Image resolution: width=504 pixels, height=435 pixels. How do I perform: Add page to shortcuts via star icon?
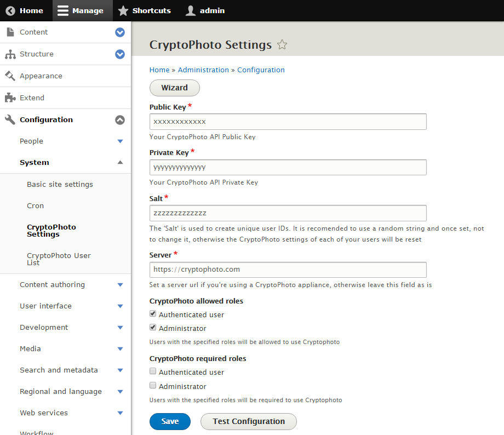click(x=282, y=44)
